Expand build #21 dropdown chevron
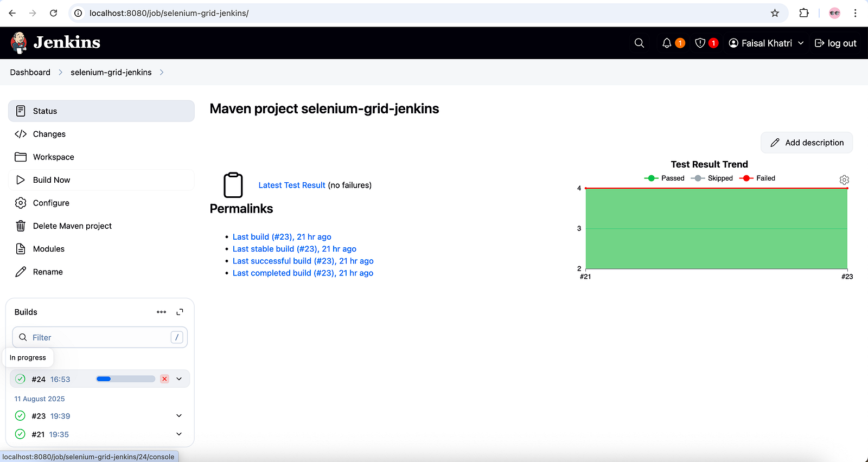This screenshot has height=462, width=868. pyautogui.click(x=179, y=434)
